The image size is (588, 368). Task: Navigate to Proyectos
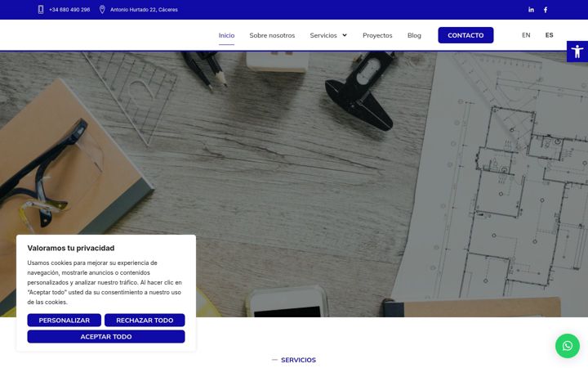(x=377, y=35)
